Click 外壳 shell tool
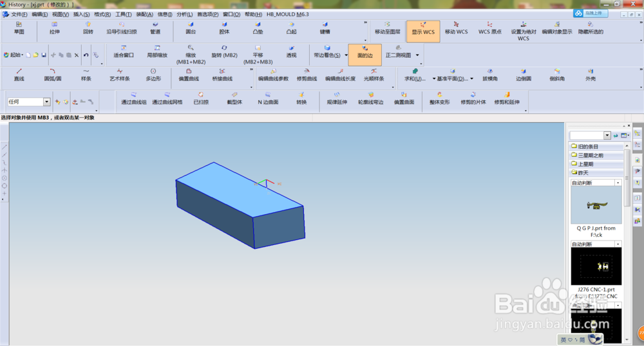 [590, 75]
